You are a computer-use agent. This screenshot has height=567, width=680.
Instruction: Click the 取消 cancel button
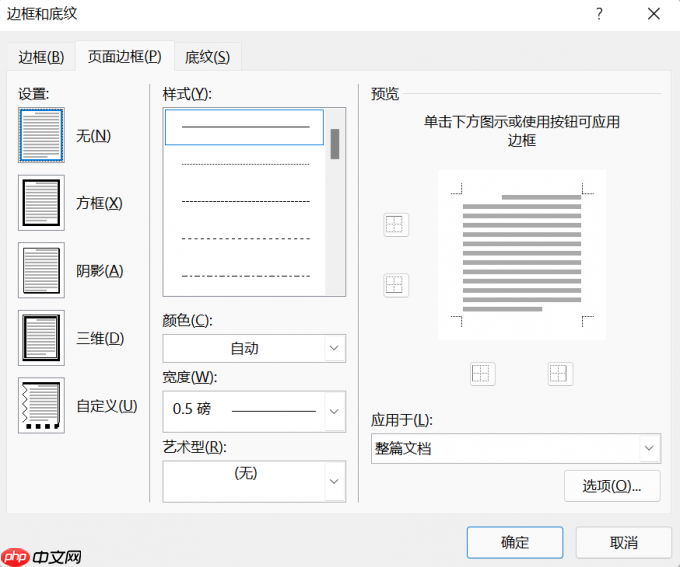(x=624, y=542)
